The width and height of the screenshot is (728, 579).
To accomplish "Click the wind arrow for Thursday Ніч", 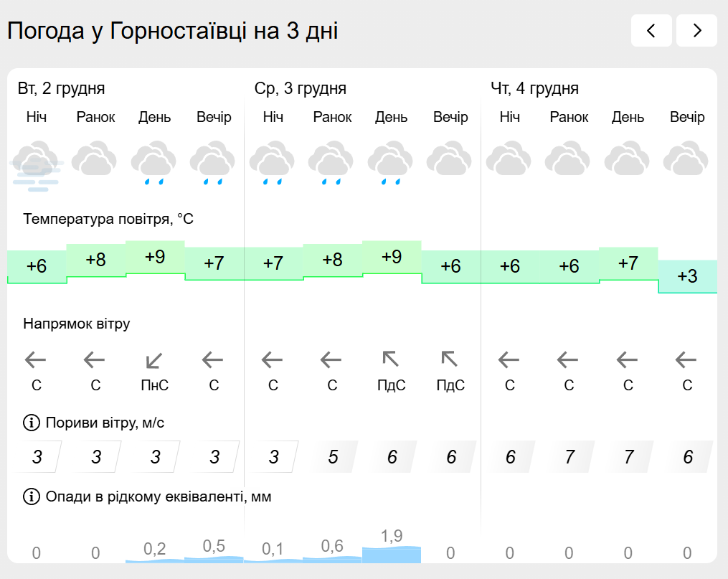I will (509, 359).
